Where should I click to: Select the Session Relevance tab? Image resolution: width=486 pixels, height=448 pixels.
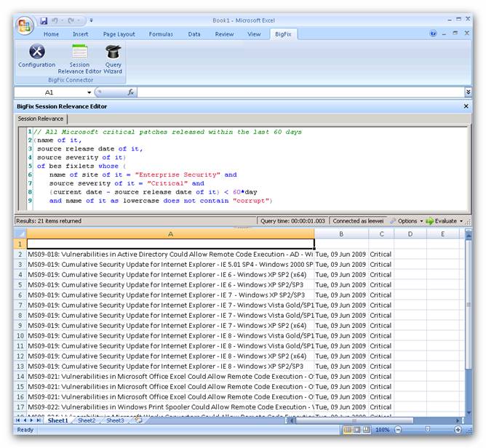tap(40, 119)
